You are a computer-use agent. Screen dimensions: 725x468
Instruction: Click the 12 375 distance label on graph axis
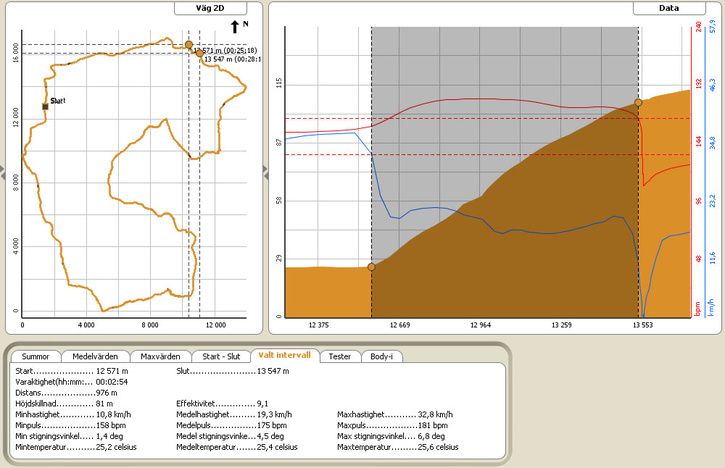click(x=319, y=325)
